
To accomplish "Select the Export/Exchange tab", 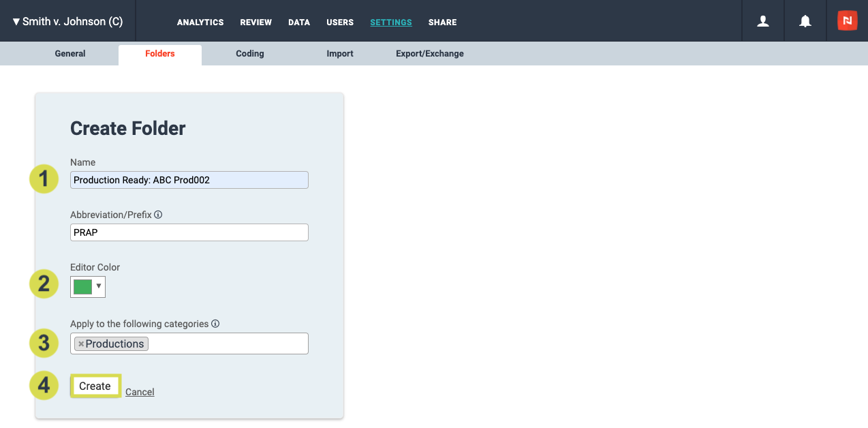I will coord(429,54).
